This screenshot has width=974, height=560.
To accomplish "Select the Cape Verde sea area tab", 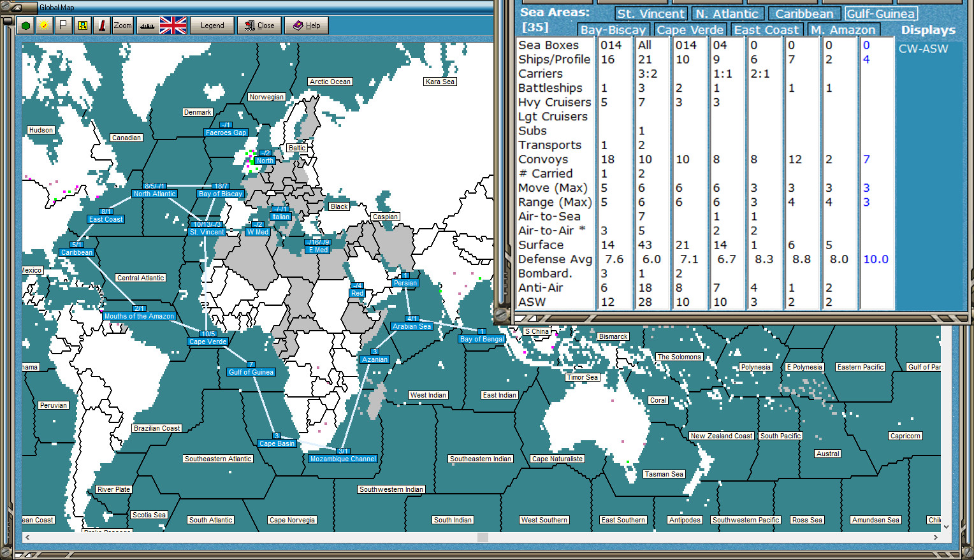I will click(x=690, y=29).
